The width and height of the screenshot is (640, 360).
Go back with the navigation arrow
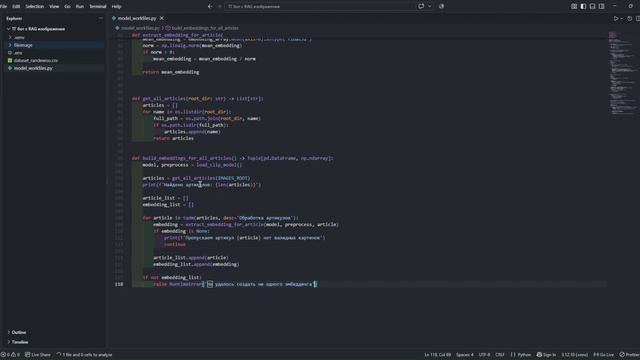click(x=210, y=7)
